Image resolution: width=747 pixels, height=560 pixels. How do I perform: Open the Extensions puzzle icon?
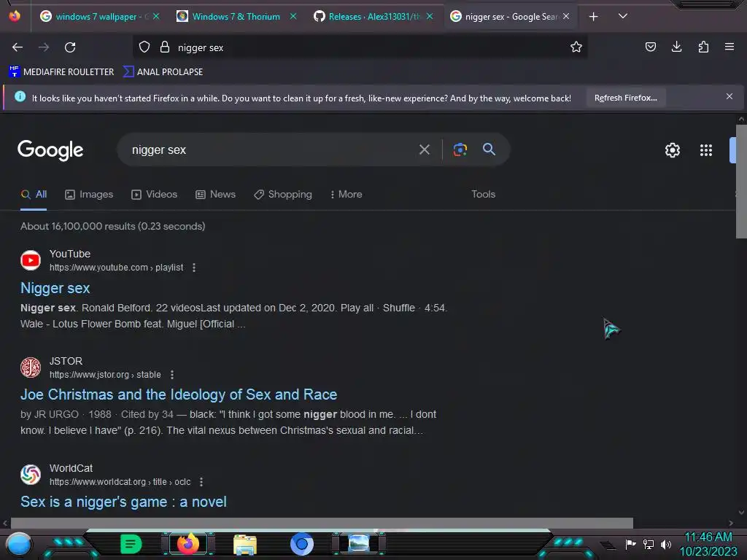tap(703, 47)
